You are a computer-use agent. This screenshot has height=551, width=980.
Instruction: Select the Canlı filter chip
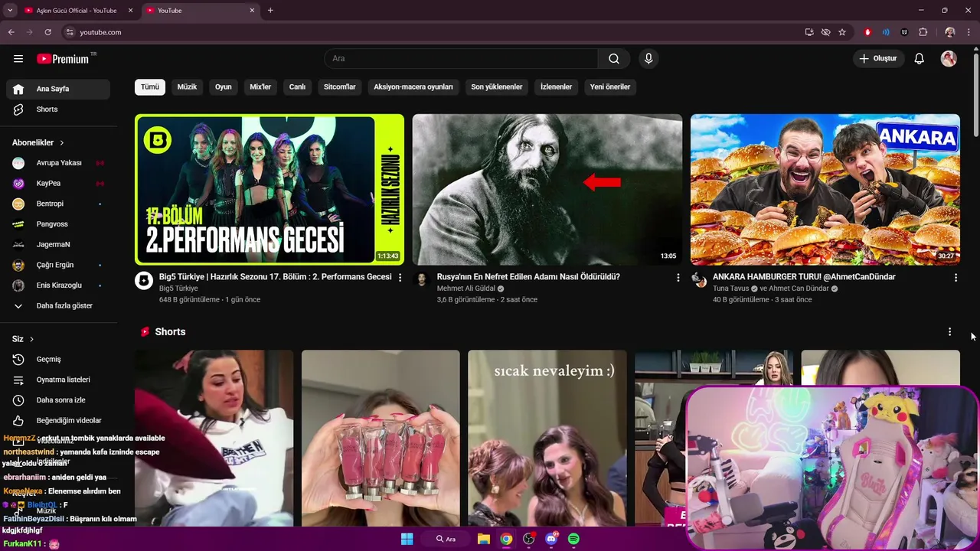pos(297,87)
